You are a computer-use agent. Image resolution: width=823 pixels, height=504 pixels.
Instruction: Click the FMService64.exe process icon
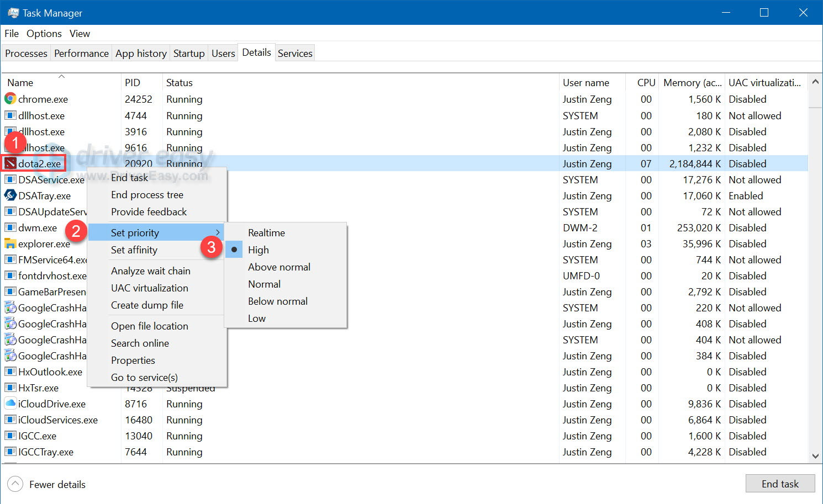10,259
